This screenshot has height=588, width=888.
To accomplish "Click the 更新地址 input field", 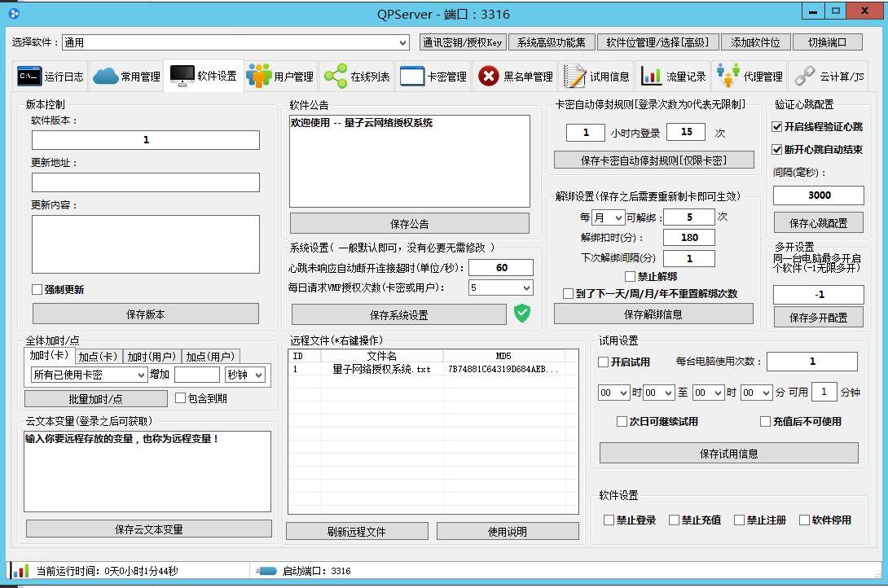I will pyautogui.click(x=145, y=182).
